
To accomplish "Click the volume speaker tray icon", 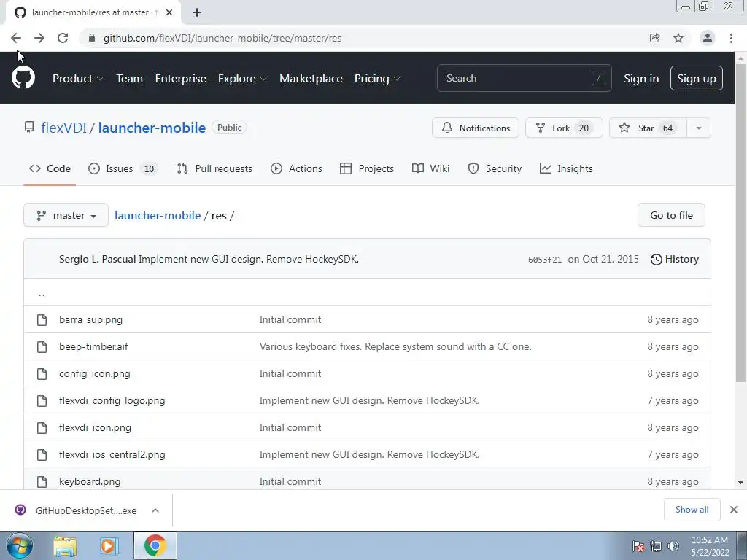I will pos(673,546).
